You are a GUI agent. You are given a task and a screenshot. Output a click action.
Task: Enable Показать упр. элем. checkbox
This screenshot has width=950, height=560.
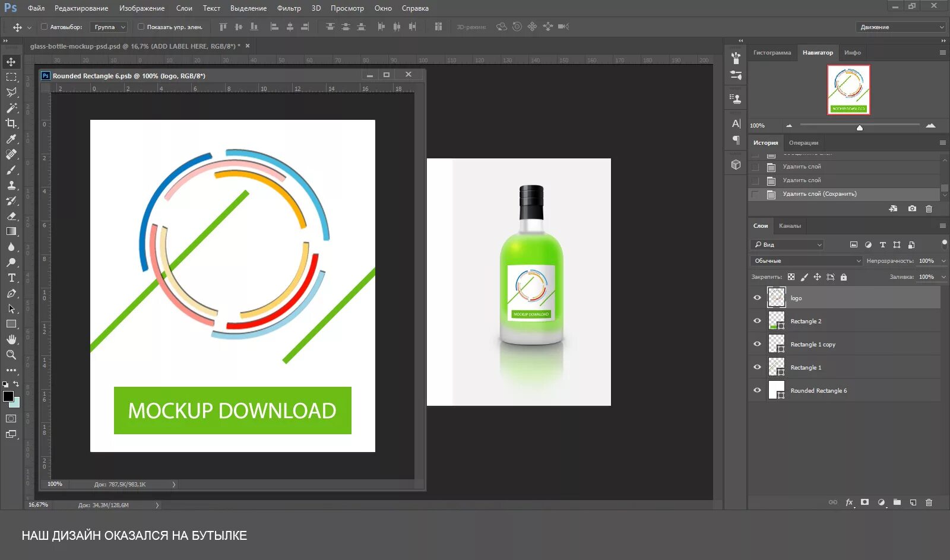141,27
